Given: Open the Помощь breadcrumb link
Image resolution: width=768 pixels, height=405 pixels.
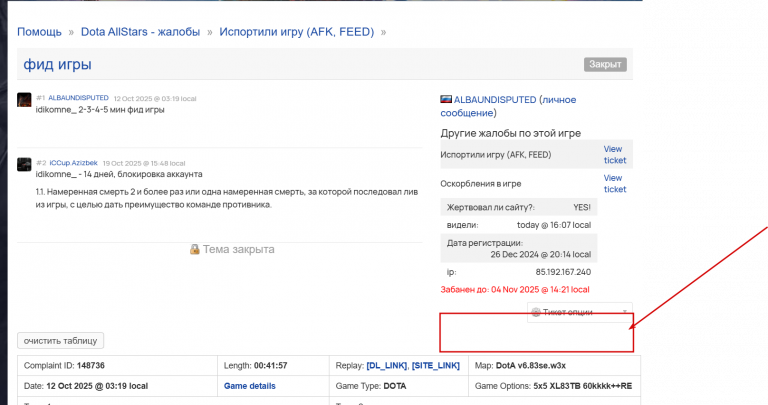Looking at the screenshot, I should tap(39, 32).
